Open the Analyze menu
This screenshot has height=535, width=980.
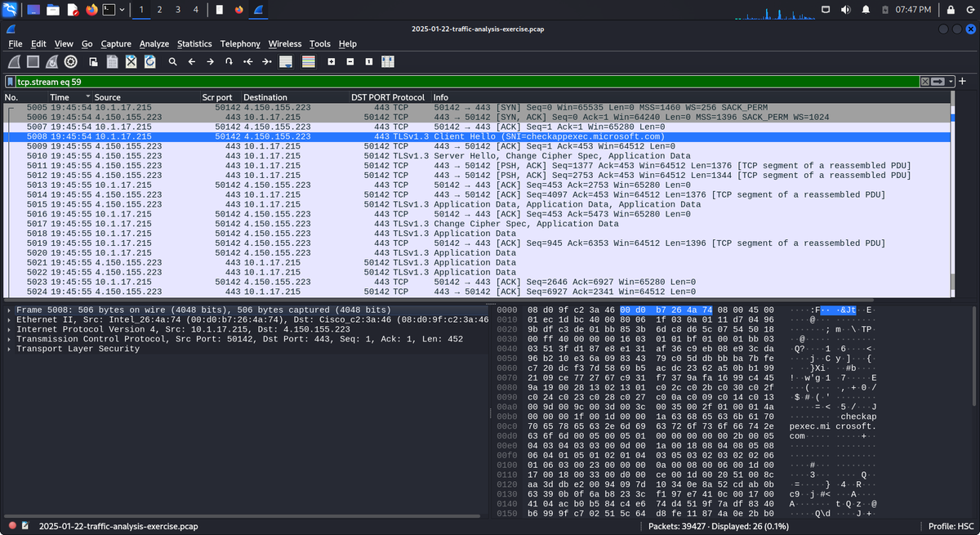click(x=154, y=43)
